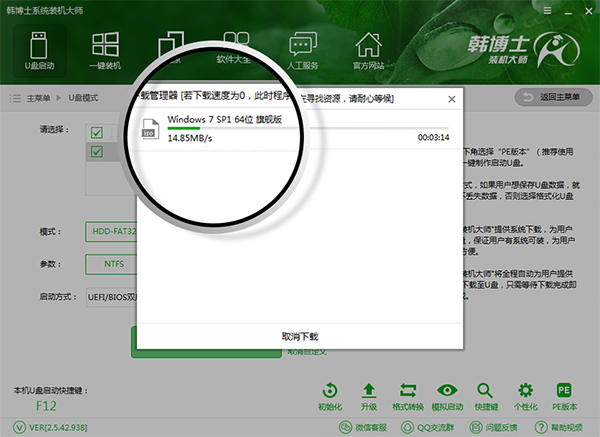Open the title bar hamburger menu
This screenshot has width=600, height=437.
click(548, 11)
